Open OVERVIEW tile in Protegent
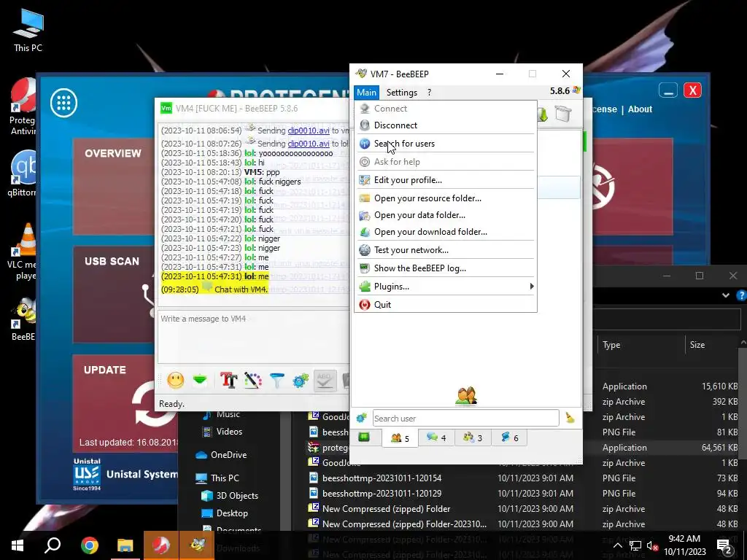 coord(113,187)
